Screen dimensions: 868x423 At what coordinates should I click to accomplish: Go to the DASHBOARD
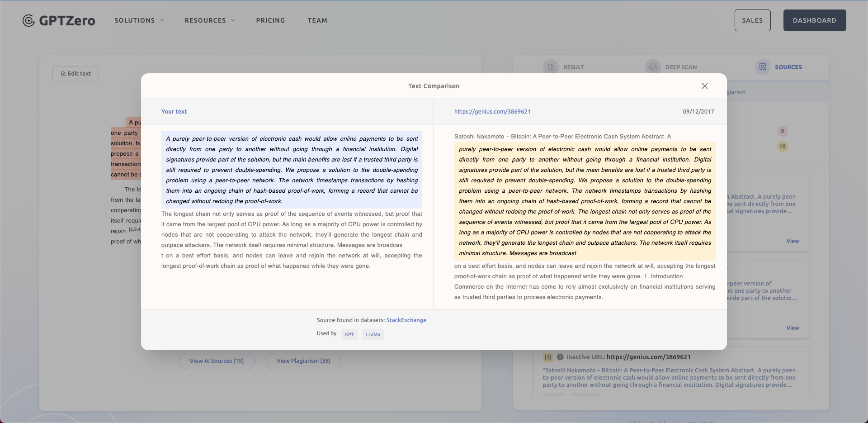coord(815,20)
